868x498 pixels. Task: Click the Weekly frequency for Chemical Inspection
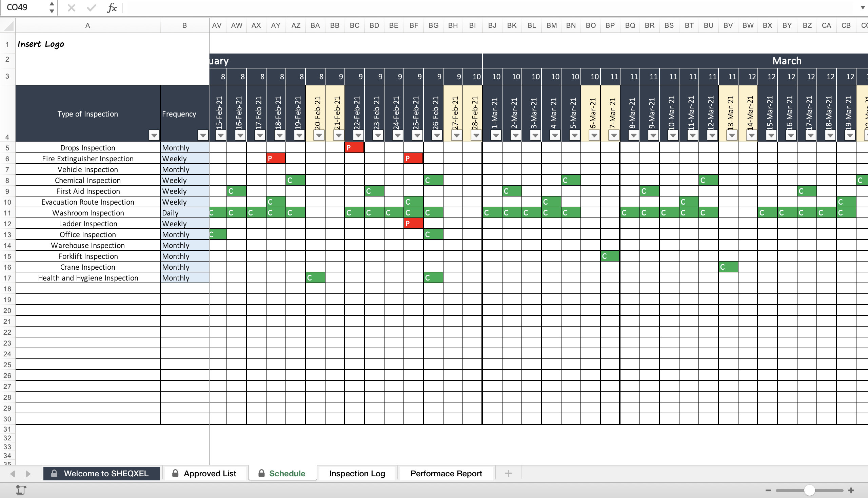point(184,180)
